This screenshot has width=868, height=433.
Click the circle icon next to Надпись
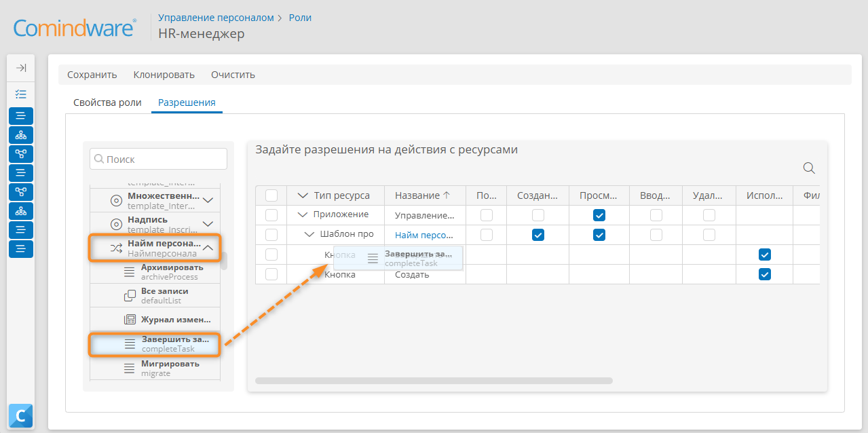click(x=116, y=224)
